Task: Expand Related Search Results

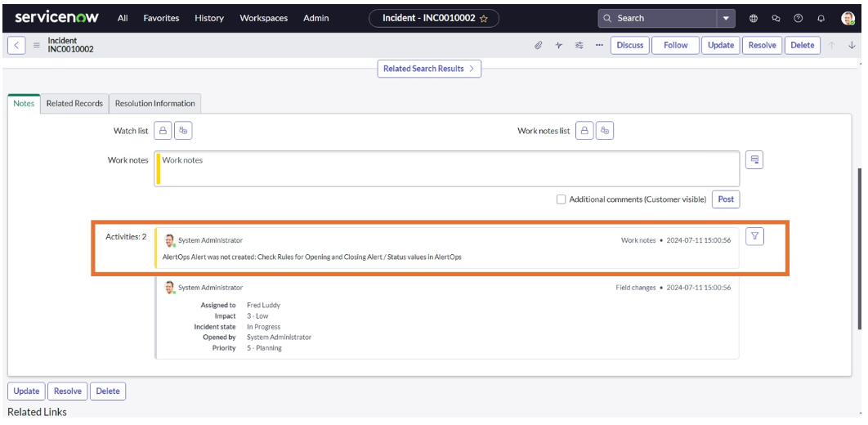Action: coord(429,69)
